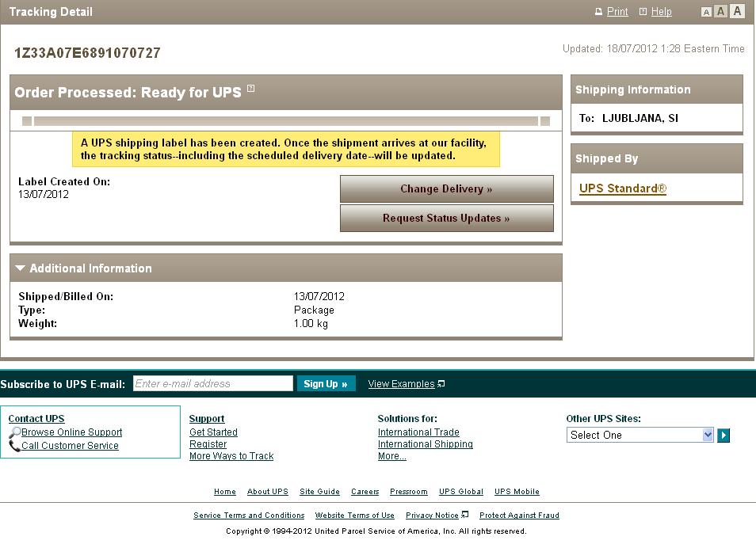Open Browse Online Support link

click(x=72, y=432)
